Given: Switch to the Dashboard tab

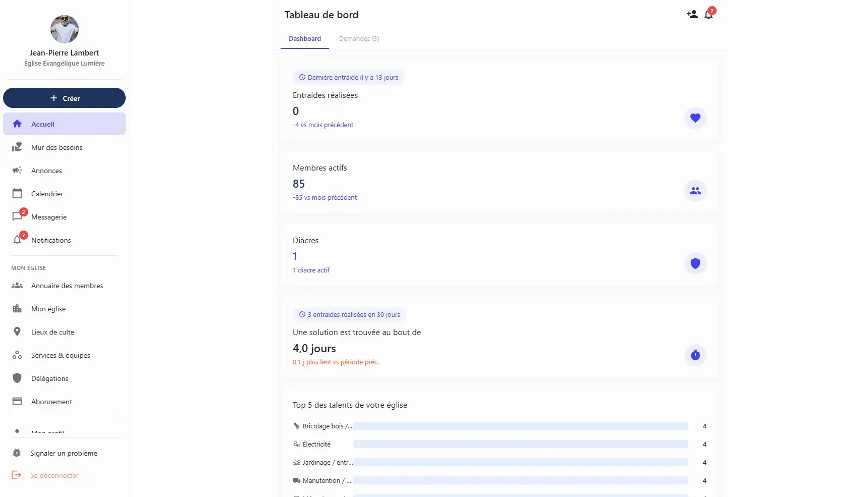Looking at the screenshot, I should pyautogui.click(x=305, y=39).
